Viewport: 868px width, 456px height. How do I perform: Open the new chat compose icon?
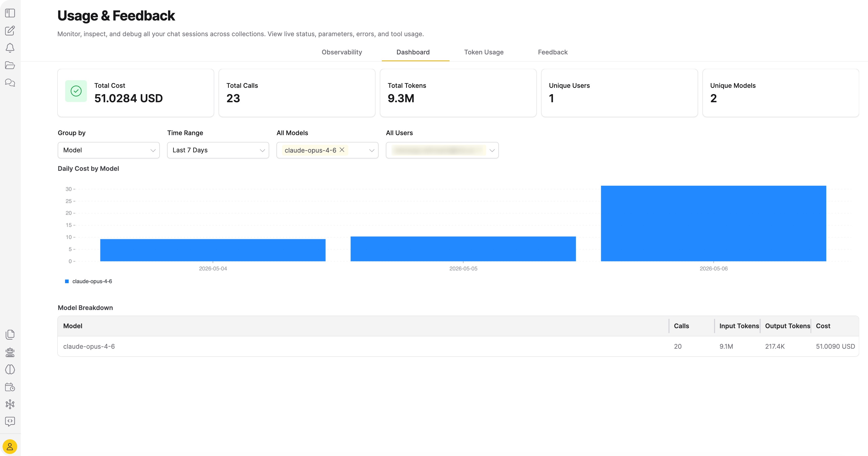click(x=10, y=31)
